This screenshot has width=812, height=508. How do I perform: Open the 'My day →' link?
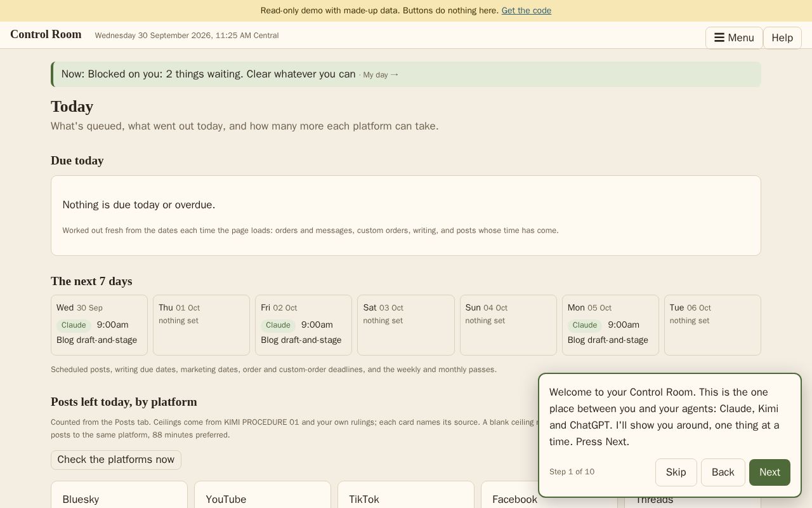(381, 75)
